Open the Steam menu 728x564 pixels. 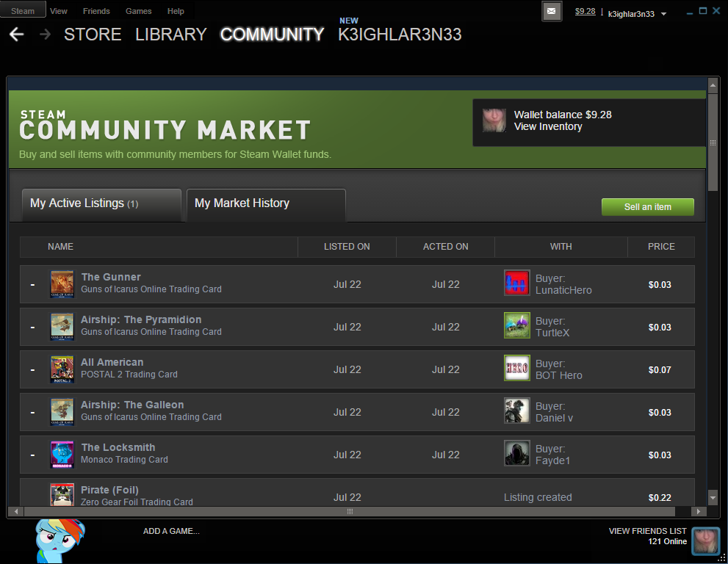point(23,11)
